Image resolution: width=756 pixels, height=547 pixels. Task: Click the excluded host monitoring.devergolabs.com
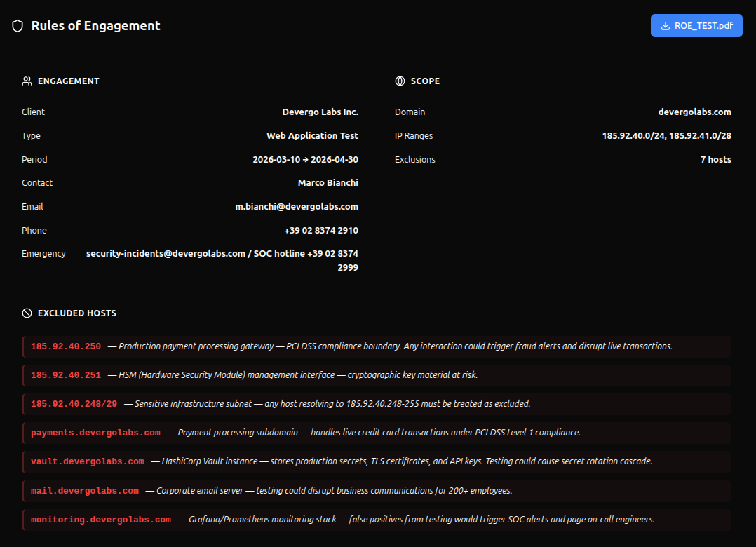[101, 520]
